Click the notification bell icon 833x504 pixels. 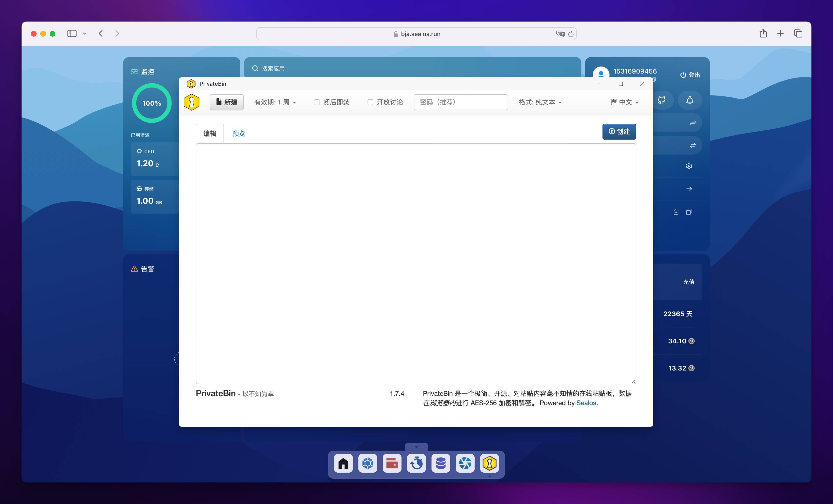690,100
